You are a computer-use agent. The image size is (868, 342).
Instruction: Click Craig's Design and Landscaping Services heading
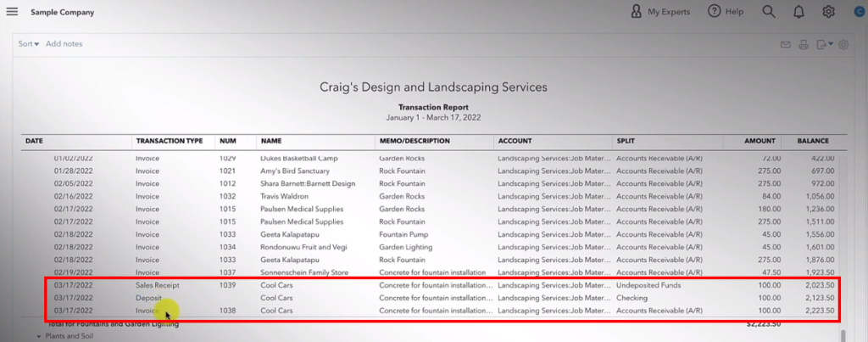433,87
